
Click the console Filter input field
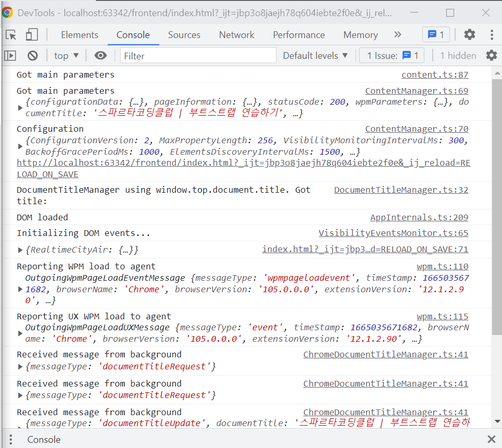(198, 56)
